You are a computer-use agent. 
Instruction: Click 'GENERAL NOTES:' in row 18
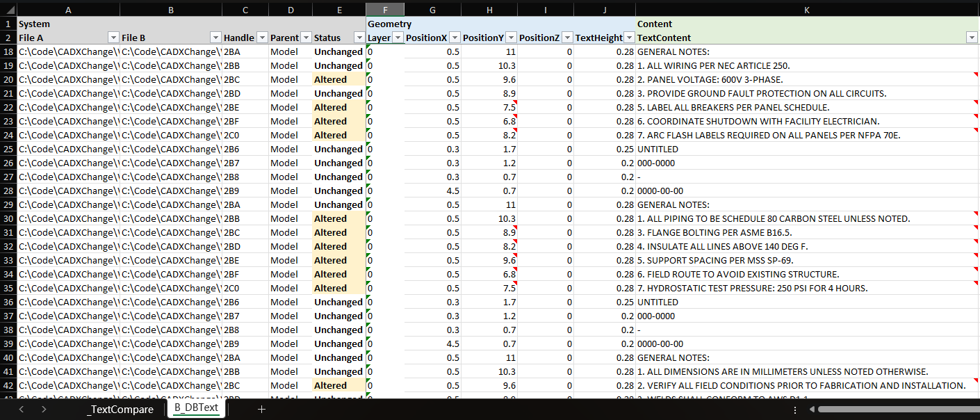click(x=807, y=51)
